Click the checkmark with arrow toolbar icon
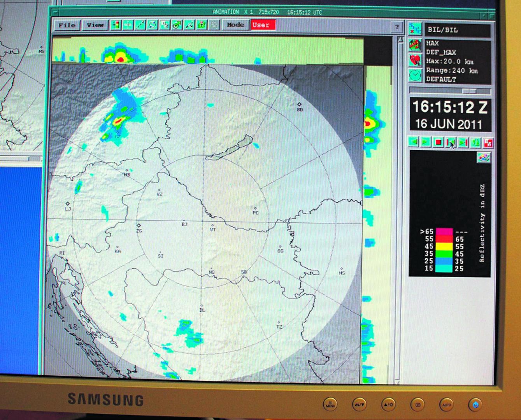This screenshot has width=521, height=420. pos(177,25)
